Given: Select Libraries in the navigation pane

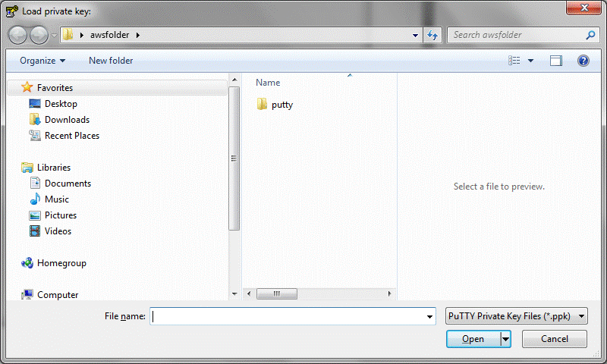Looking at the screenshot, I should click(x=54, y=168).
